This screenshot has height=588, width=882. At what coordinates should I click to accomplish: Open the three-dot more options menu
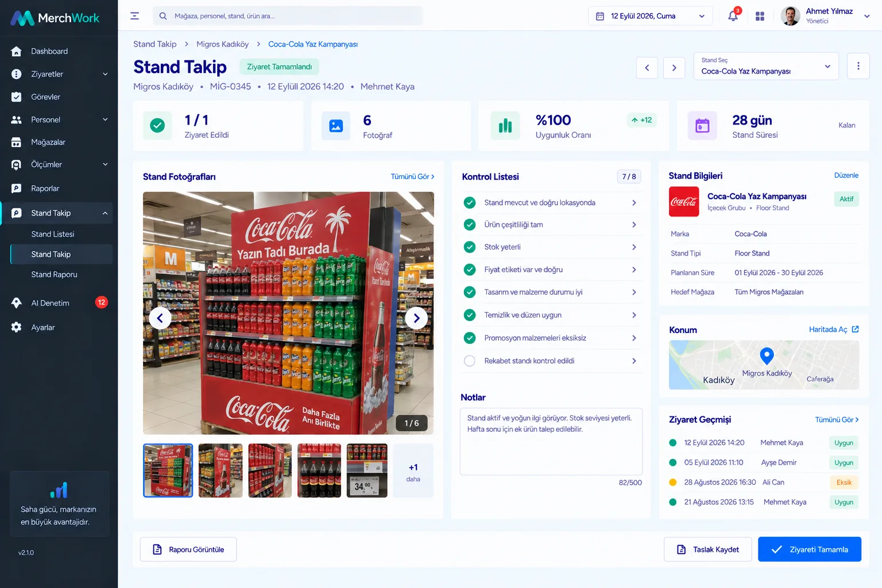pyautogui.click(x=858, y=66)
